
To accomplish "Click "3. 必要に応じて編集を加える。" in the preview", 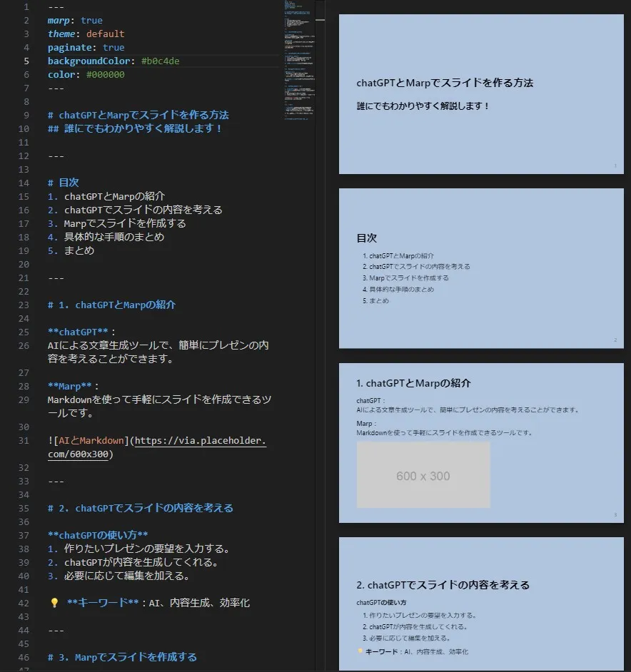I will (x=407, y=638).
